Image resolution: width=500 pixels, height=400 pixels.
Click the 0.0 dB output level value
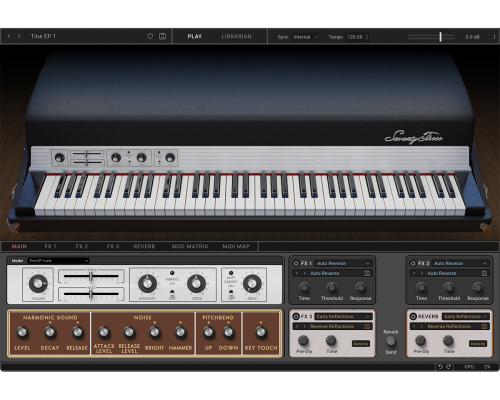click(472, 37)
